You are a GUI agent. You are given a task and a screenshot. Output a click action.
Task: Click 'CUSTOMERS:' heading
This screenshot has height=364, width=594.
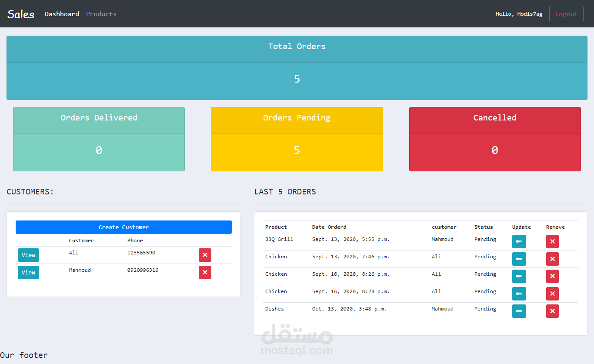[x=30, y=192]
